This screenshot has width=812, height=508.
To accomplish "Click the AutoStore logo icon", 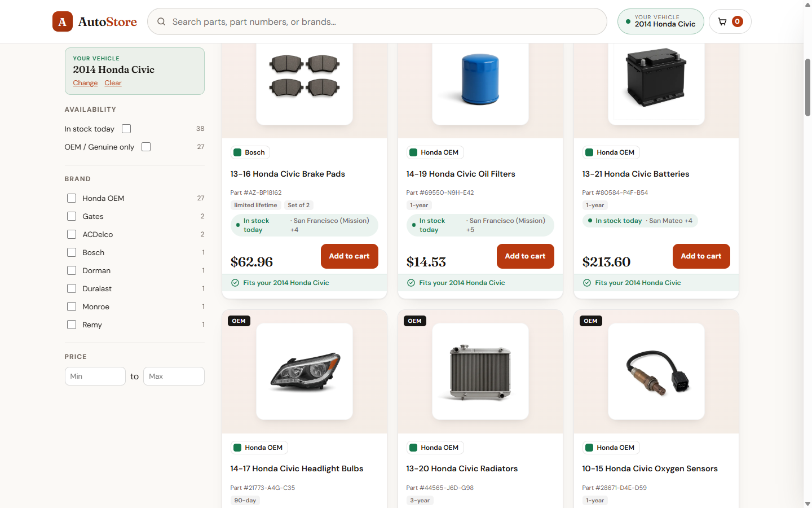I will [x=63, y=21].
